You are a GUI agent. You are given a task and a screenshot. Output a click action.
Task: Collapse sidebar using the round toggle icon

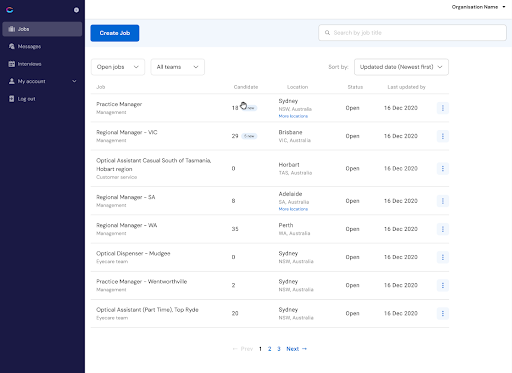pos(76,10)
